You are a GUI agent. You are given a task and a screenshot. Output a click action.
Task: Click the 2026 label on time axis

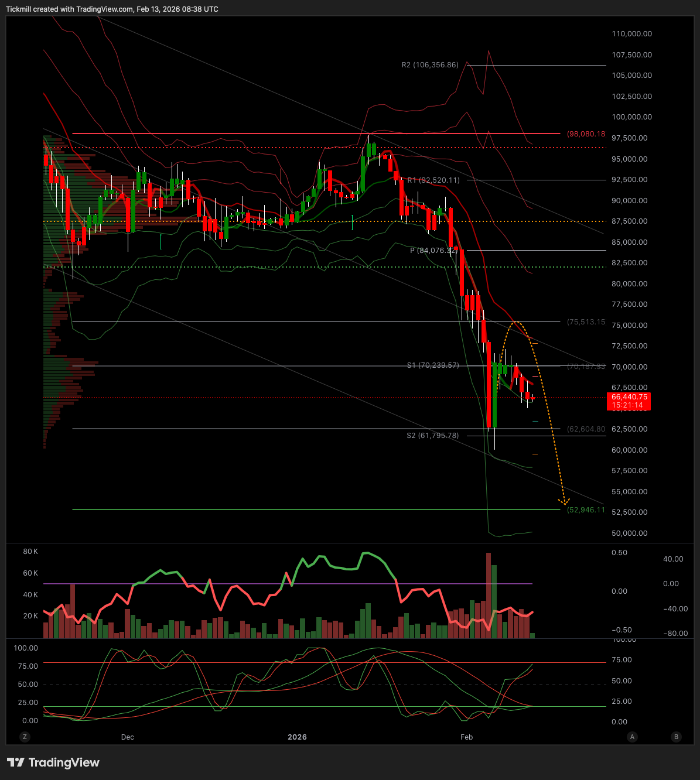click(x=297, y=737)
